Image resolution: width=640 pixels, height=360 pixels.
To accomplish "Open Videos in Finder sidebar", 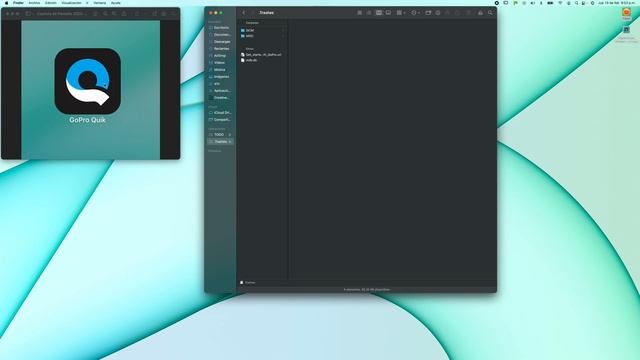I will point(220,63).
